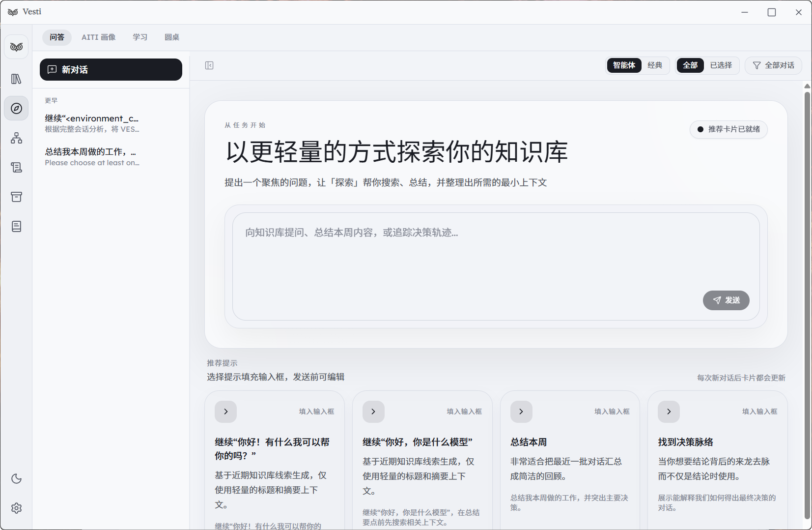Click the 发送 send button

coord(726,300)
